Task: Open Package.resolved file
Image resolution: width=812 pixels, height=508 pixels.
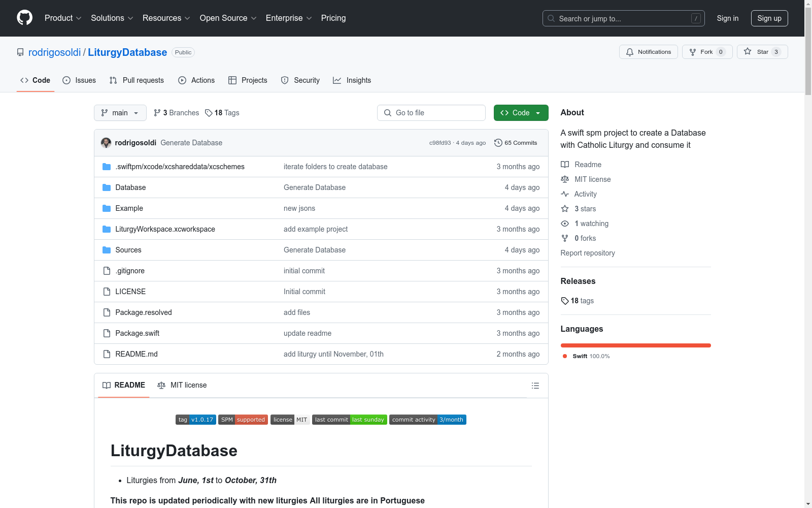Action: (144, 312)
